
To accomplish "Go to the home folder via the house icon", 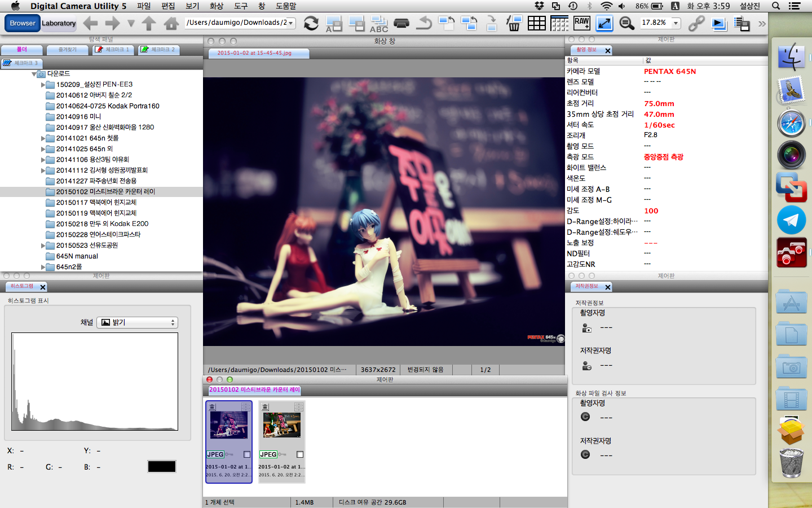I will [x=171, y=23].
